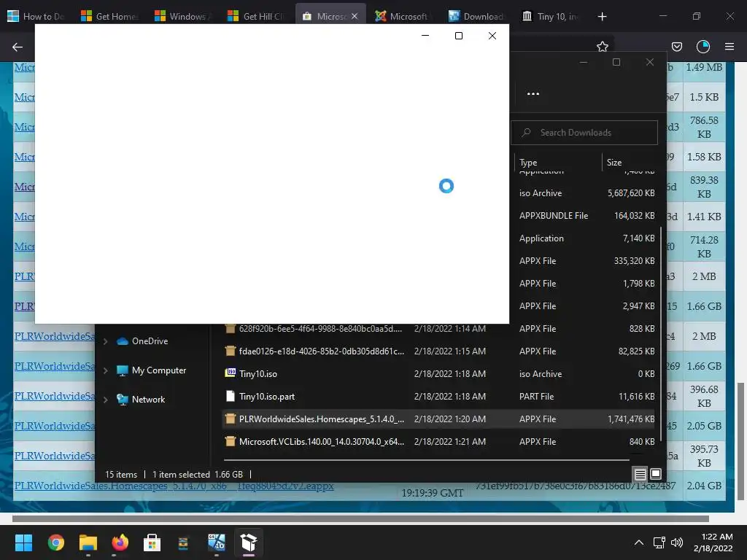Click the 5,687,620 KB size cell
The height and width of the screenshot is (560, 747).
tap(631, 192)
